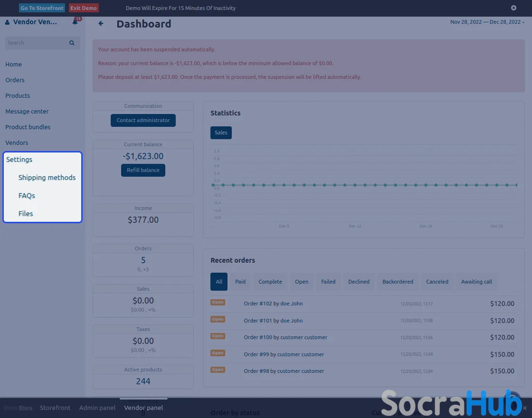Open the notifications bell icon
This screenshot has width=532, height=418.
click(x=75, y=22)
